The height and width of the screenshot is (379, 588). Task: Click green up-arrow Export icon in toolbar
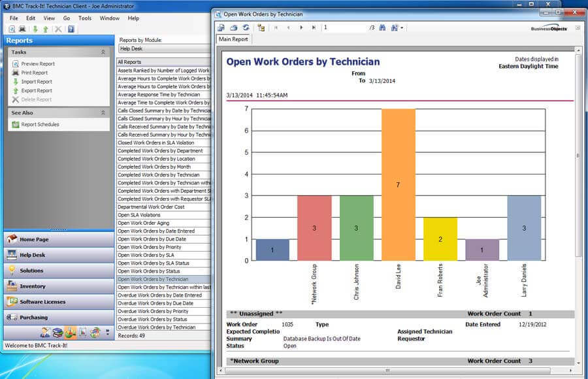[x=45, y=29]
